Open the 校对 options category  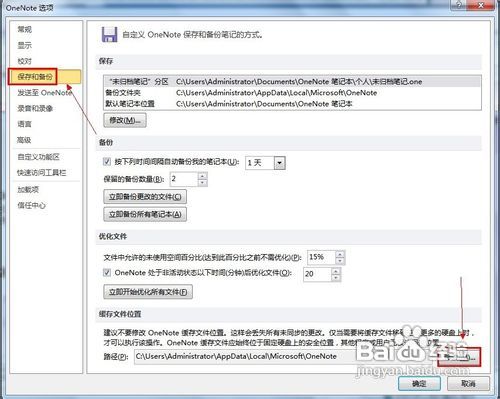(x=25, y=61)
